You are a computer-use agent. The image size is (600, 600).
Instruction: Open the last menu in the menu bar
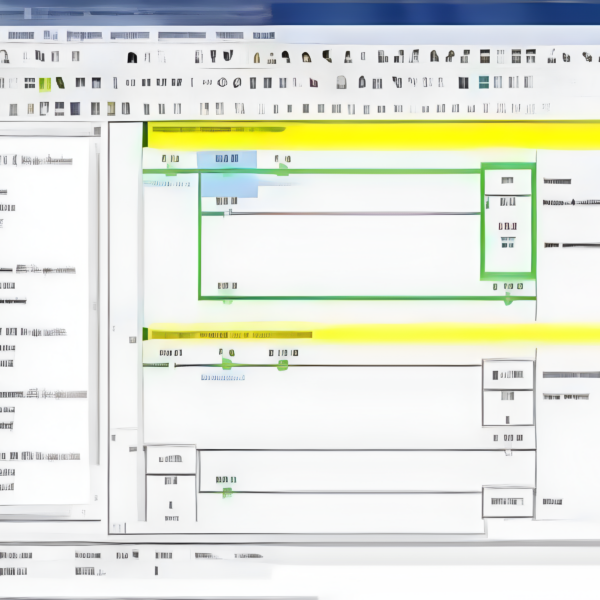[263, 35]
